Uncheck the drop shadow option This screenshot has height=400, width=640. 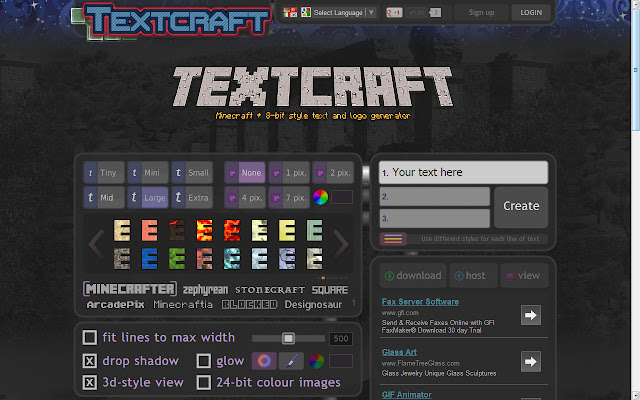(x=90, y=361)
